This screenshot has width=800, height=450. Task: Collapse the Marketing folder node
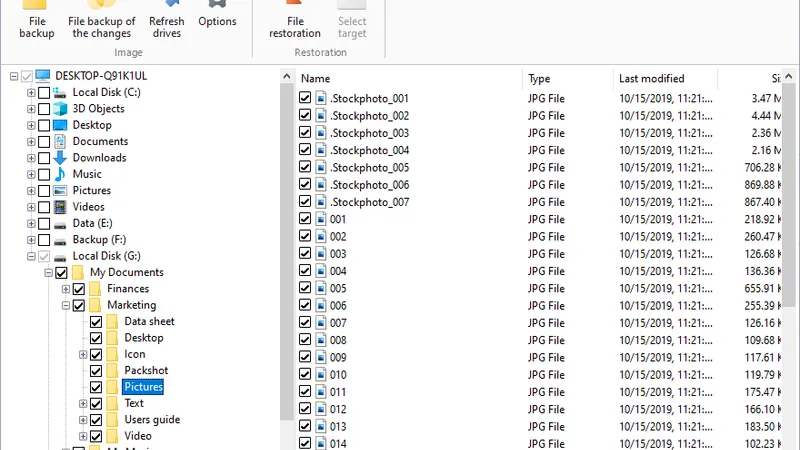click(66, 306)
